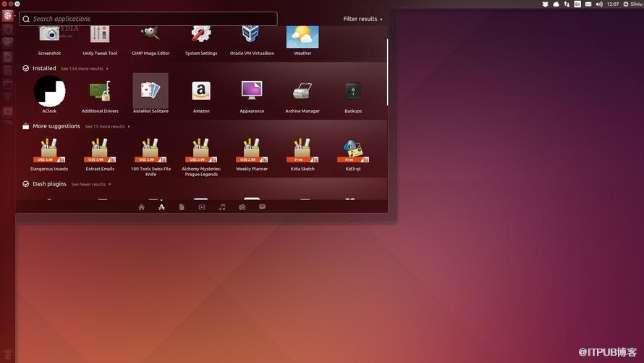Launch Archive Manager
Image resolution: width=644 pixels, height=363 pixels.
(302, 97)
